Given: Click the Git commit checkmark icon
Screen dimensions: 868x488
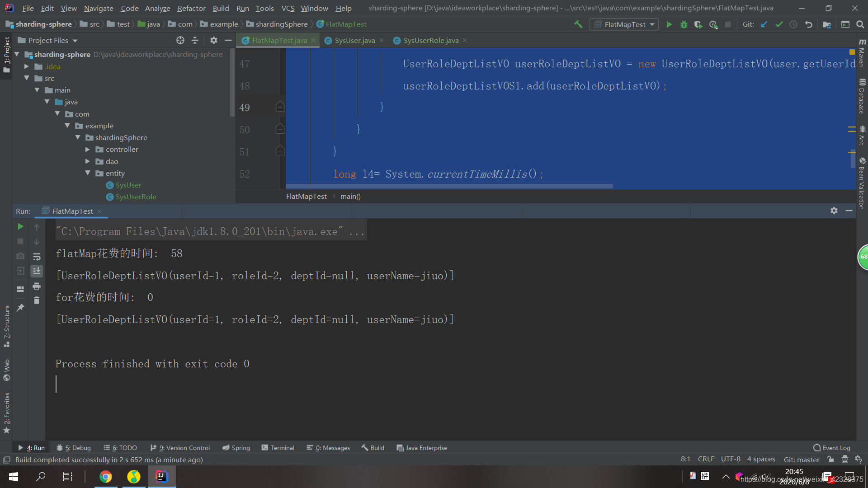Looking at the screenshot, I should point(779,24).
